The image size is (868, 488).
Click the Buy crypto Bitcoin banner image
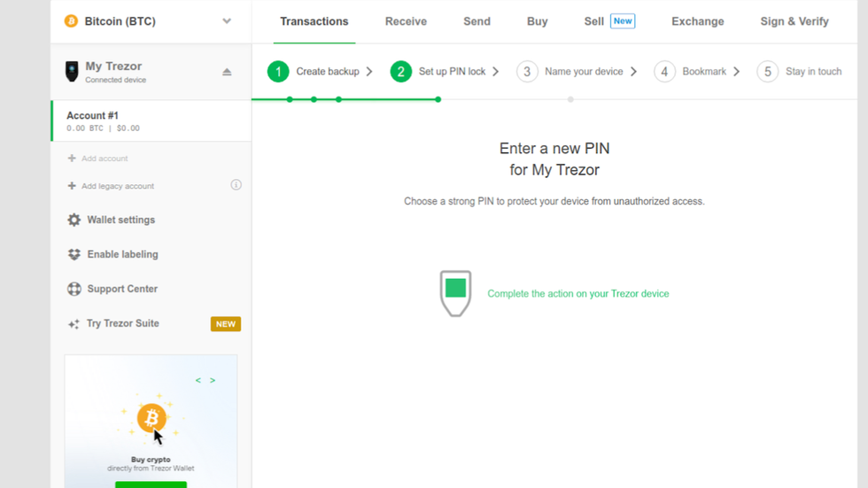click(x=151, y=418)
